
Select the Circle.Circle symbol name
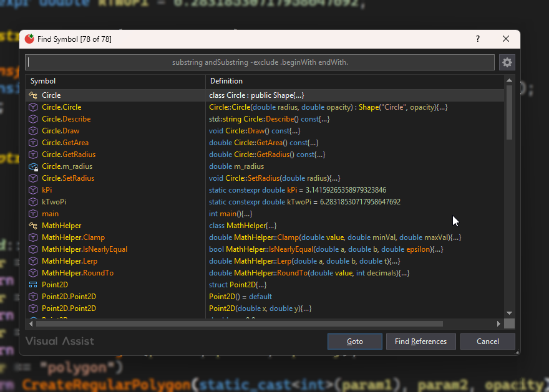(x=62, y=107)
